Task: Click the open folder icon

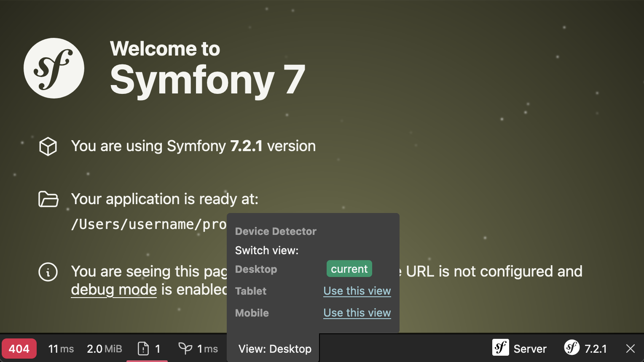Action: point(48,199)
